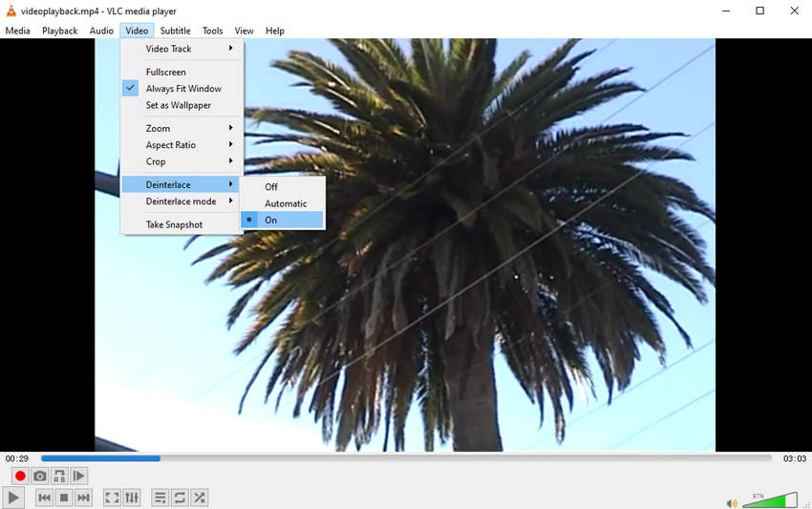Choose Take Snapshot in menu
This screenshot has width=812, height=509.
point(182,224)
